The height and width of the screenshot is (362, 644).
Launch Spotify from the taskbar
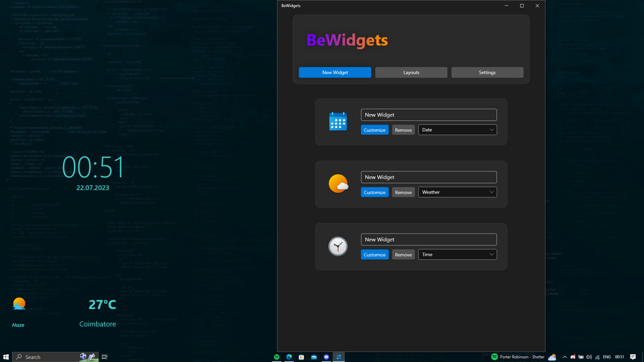(276, 357)
